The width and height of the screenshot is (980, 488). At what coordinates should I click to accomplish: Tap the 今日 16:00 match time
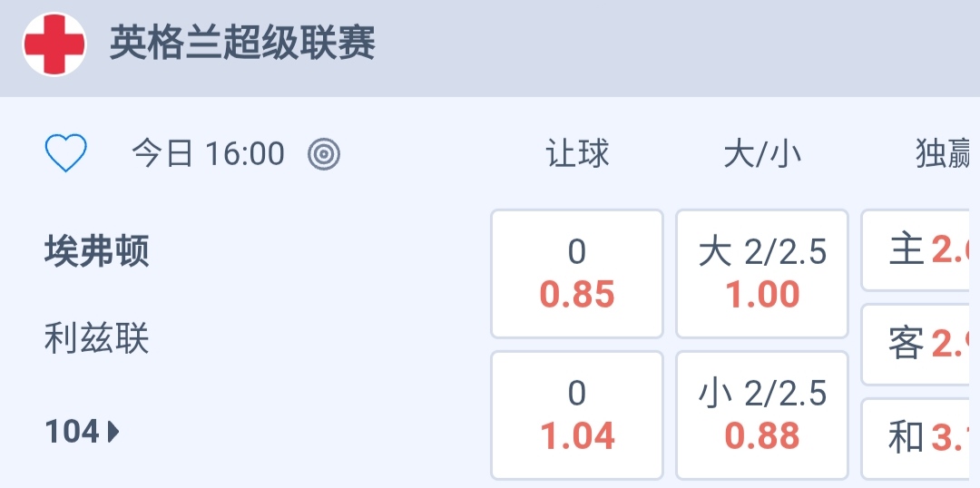tap(209, 154)
